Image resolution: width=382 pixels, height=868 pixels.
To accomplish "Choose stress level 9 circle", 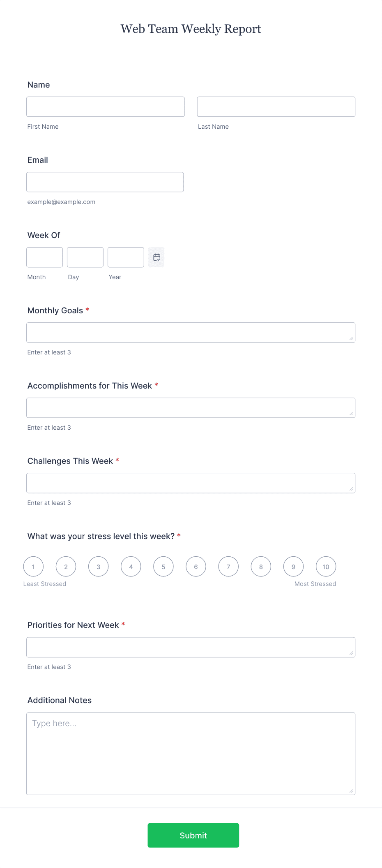I will click(293, 567).
